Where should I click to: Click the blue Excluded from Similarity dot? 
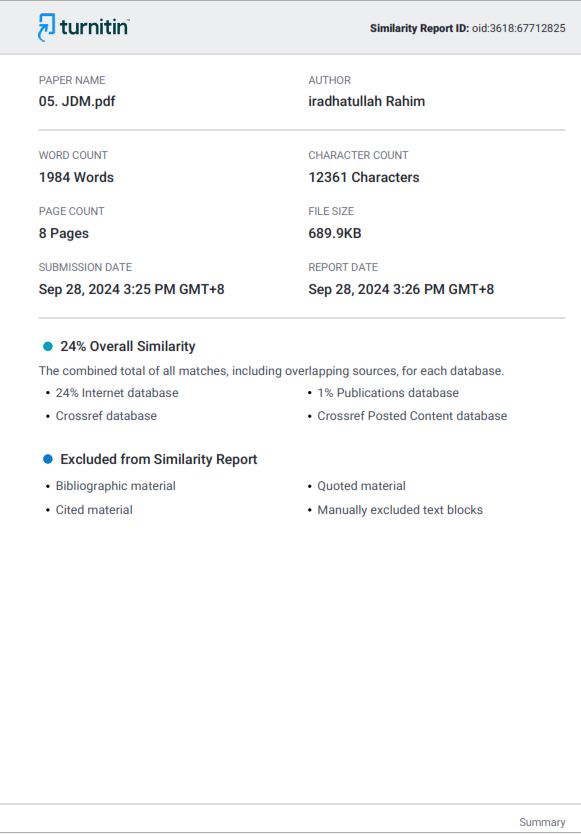coord(48,459)
